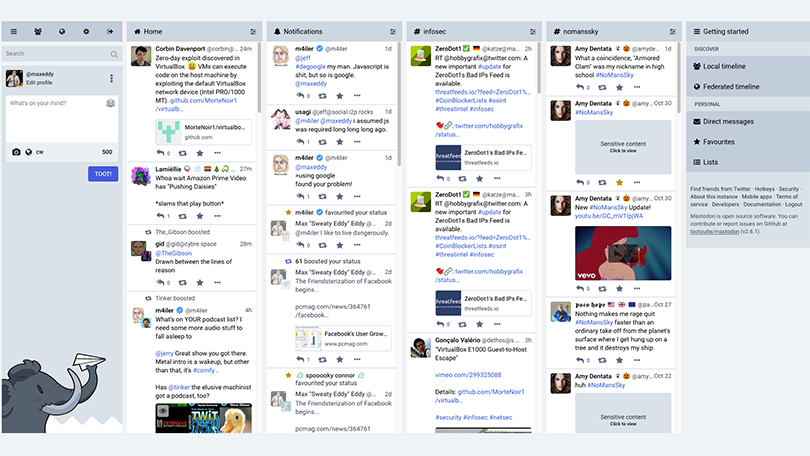
Task: Open infosec column settings
Action: (533, 32)
